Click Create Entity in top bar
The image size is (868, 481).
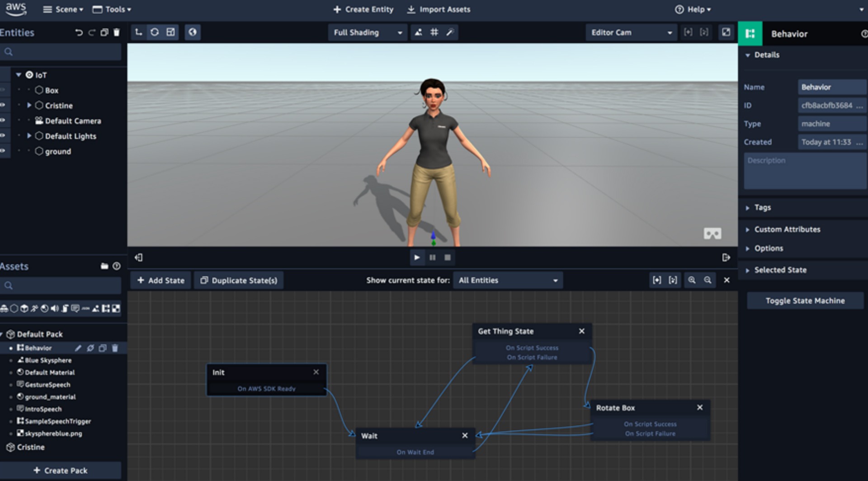[x=363, y=9]
